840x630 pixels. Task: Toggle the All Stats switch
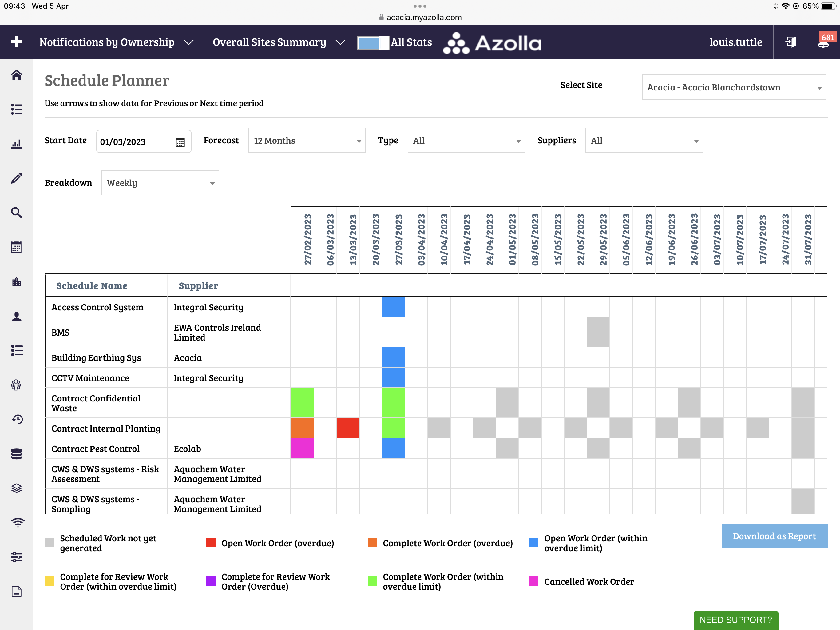[373, 43]
